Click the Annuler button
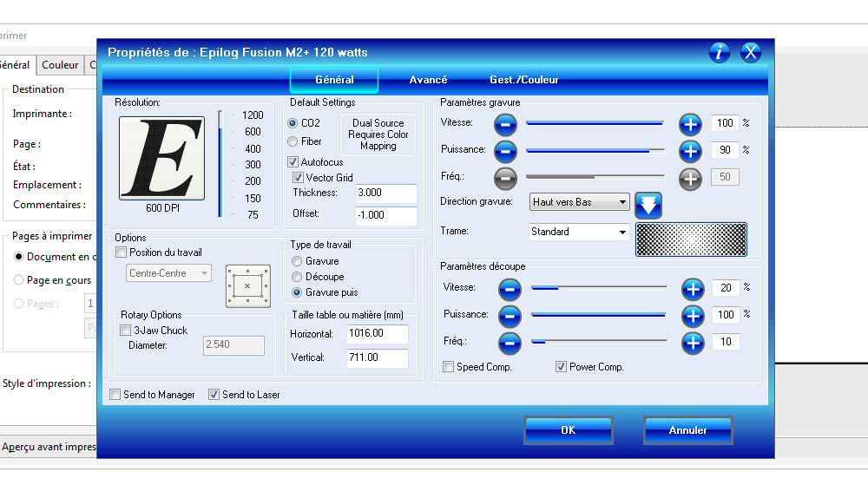This screenshot has height=498, width=868. pyautogui.click(x=687, y=430)
